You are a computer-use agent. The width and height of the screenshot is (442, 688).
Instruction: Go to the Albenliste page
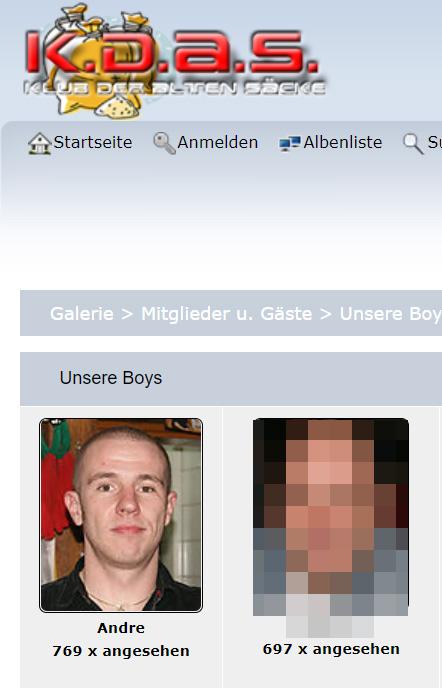[x=343, y=143]
